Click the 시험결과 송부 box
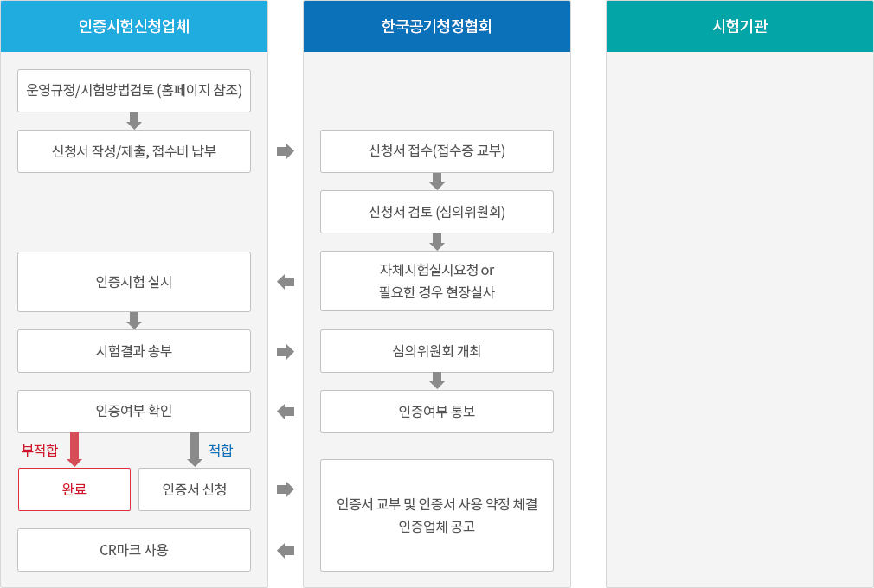 tap(134, 351)
